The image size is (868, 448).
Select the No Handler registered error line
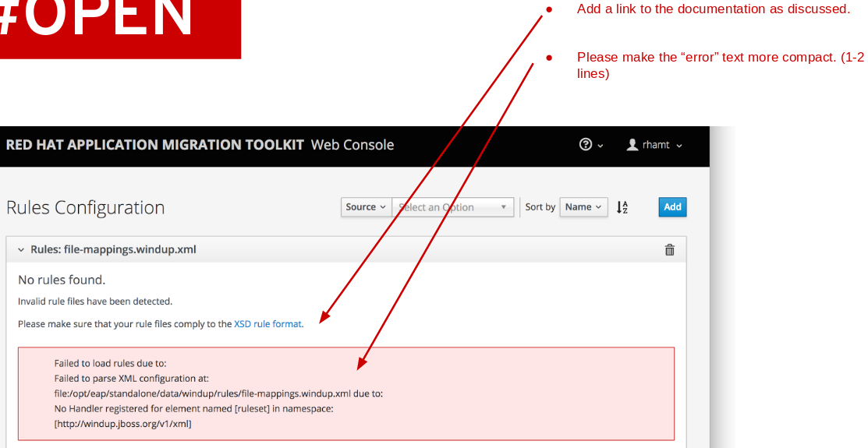193,409
